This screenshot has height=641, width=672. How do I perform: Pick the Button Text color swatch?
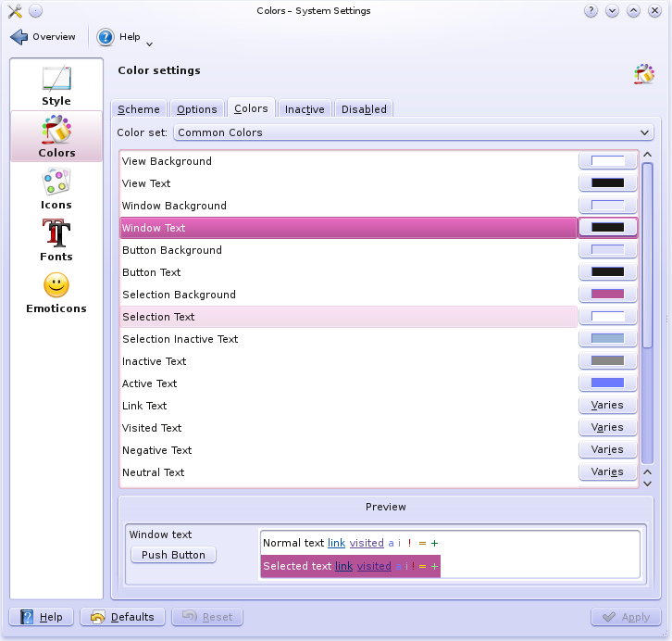tap(608, 271)
